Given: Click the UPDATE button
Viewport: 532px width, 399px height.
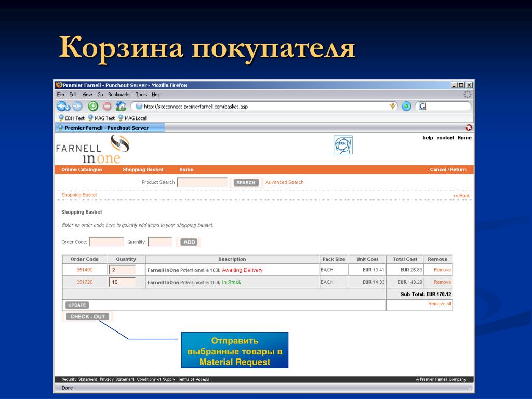Looking at the screenshot, I should coord(77,305).
